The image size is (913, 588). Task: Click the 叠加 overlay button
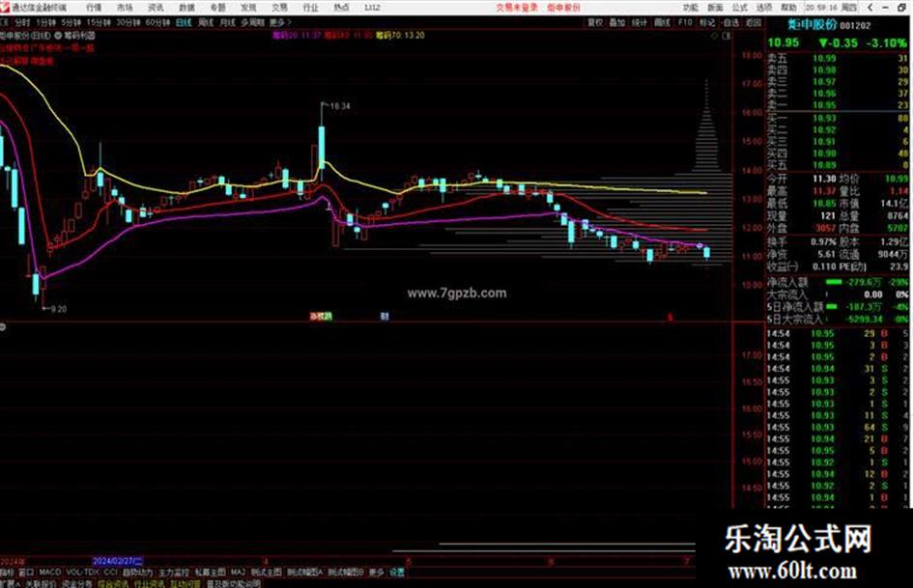[617, 23]
